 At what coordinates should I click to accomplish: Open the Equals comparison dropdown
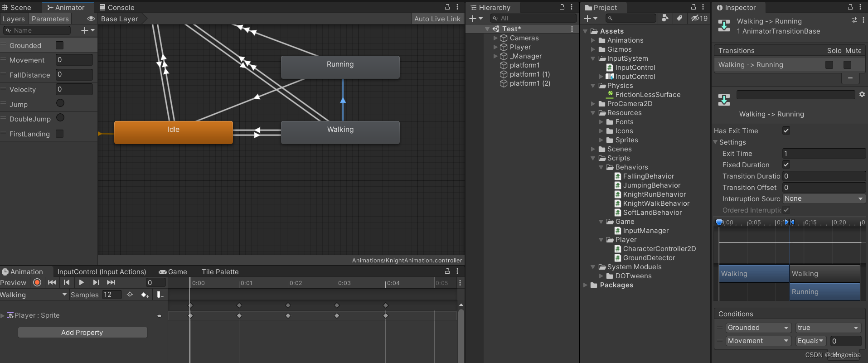(811, 341)
